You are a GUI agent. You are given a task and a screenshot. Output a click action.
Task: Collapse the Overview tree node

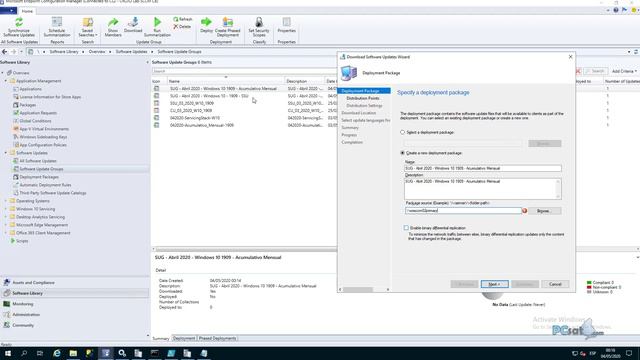click(x=2, y=73)
